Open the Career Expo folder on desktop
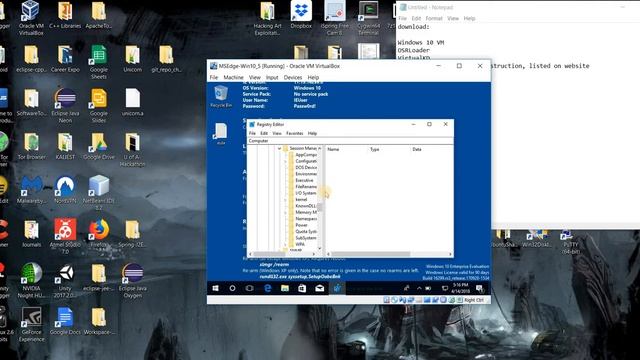This screenshot has width=640, height=360. click(x=65, y=59)
